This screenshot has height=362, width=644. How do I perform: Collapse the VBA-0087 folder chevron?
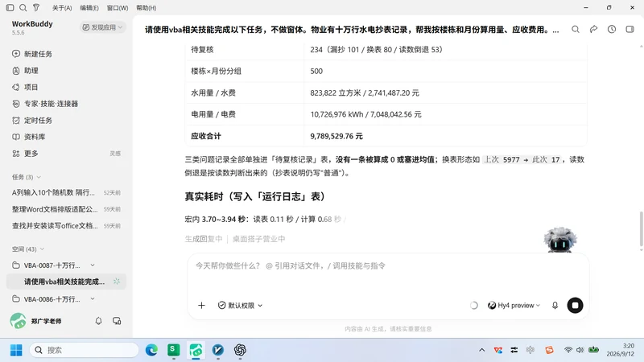[x=93, y=265]
